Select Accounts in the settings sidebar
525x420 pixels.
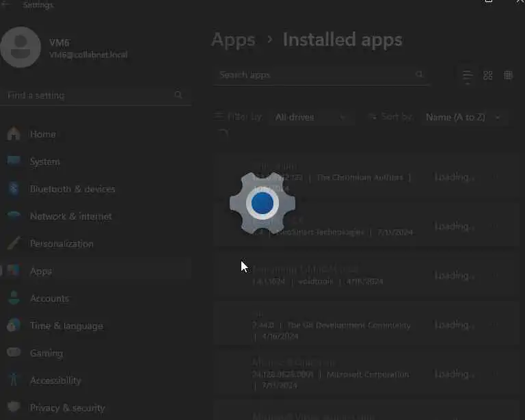[96, 298]
